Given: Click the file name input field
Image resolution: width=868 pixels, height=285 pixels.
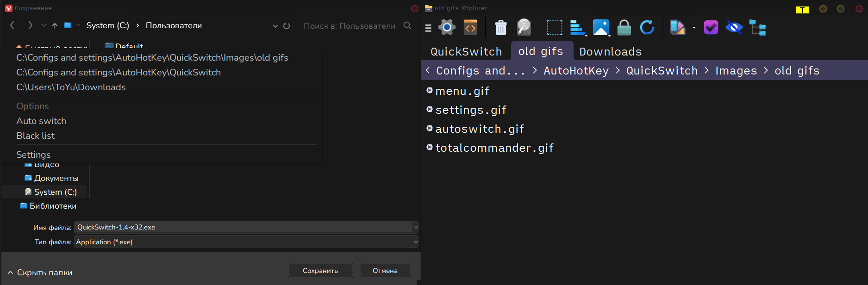Looking at the screenshot, I should pos(244,227).
